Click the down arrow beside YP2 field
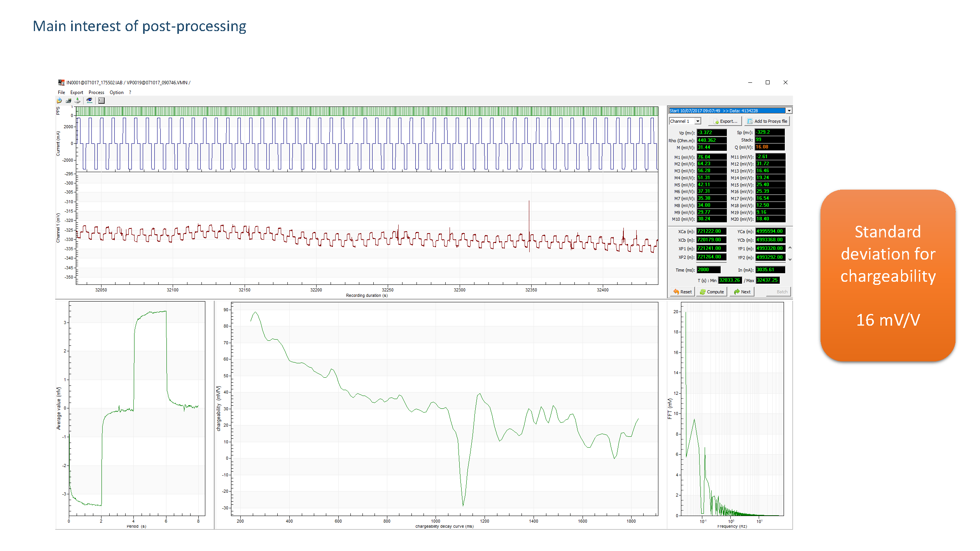Viewport: 980px width, 551px height. [x=790, y=259]
